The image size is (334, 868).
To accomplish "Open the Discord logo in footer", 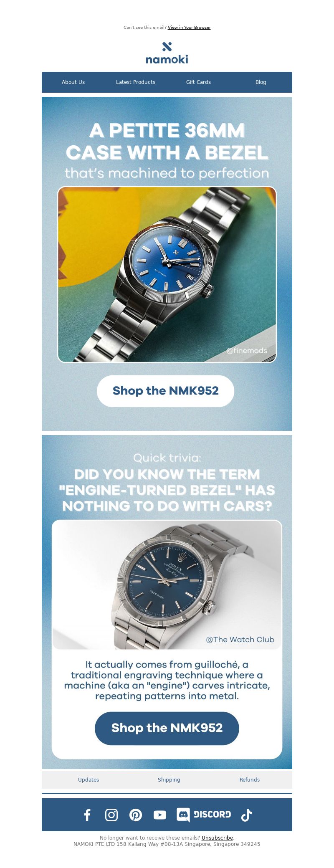I will (x=204, y=815).
